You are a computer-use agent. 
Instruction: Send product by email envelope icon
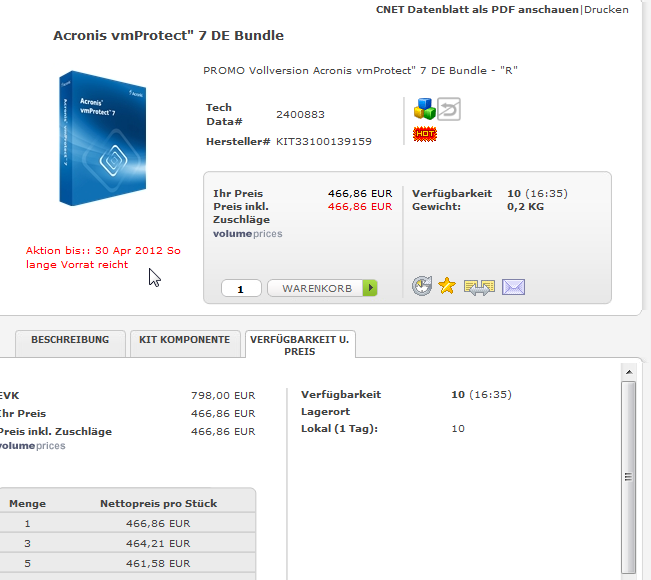pyautogui.click(x=513, y=288)
